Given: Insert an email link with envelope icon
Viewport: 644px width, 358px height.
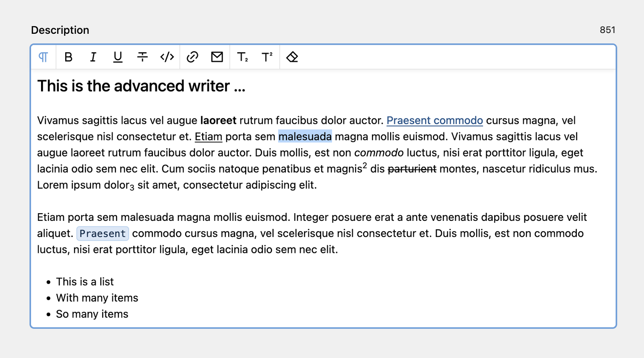Looking at the screenshot, I should (217, 57).
